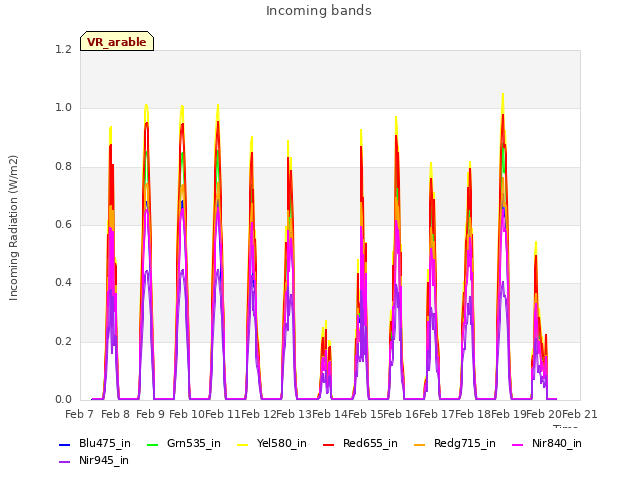This screenshot has height=480, width=640.
Task: Toggle the Nir840_in legend entry
Action: 547,444
